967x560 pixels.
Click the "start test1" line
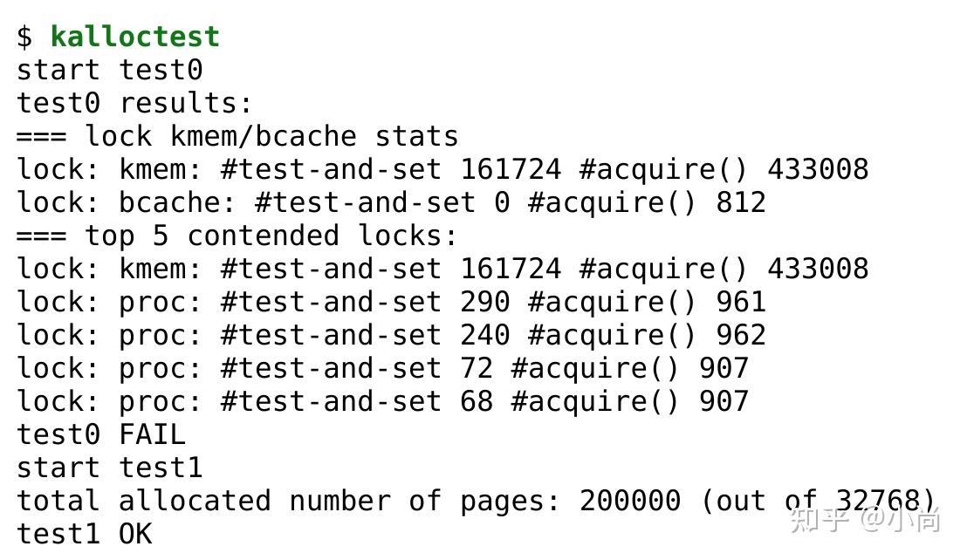point(109,468)
